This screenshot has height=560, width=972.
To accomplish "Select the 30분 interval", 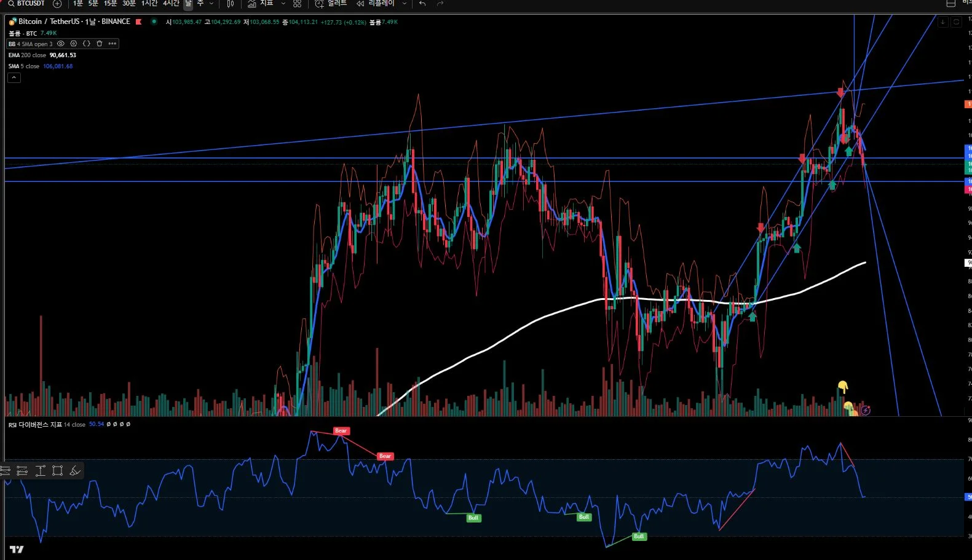I will pos(129,4).
